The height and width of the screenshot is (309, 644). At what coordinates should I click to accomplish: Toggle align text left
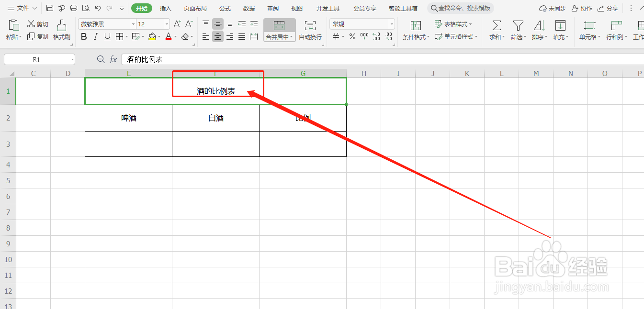(x=206, y=36)
